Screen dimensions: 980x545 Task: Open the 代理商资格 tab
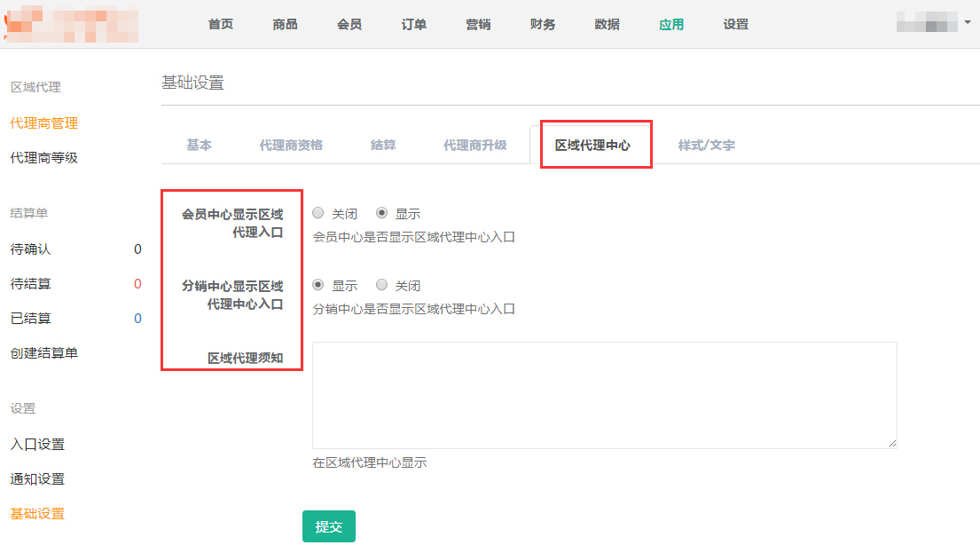pos(291,145)
